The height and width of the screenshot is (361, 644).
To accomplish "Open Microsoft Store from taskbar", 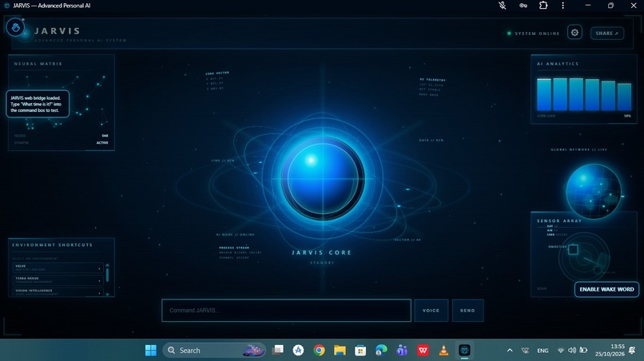I will [360, 351].
